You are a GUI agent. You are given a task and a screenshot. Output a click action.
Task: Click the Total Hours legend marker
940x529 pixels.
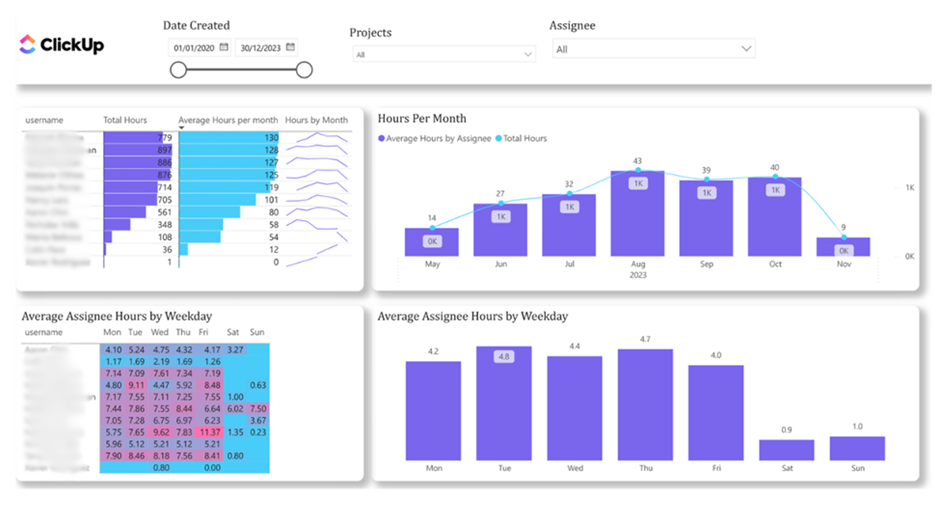click(x=497, y=139)
